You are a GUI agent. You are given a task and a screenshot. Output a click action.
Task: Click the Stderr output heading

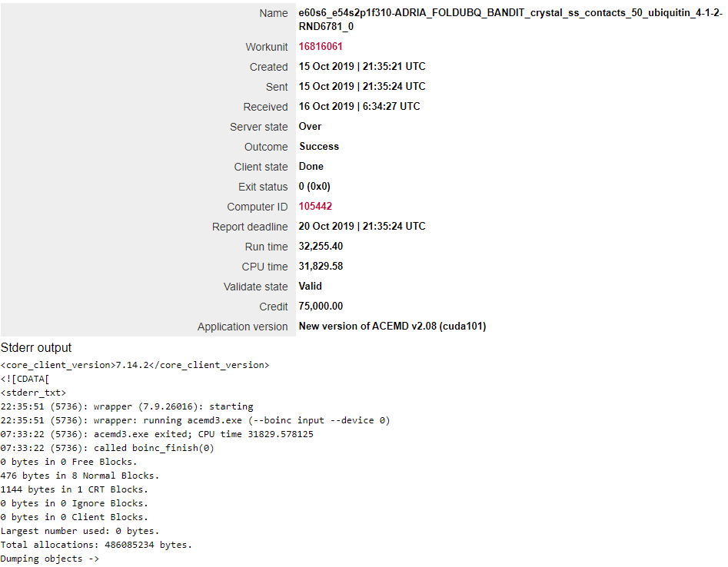click(36, 347)
